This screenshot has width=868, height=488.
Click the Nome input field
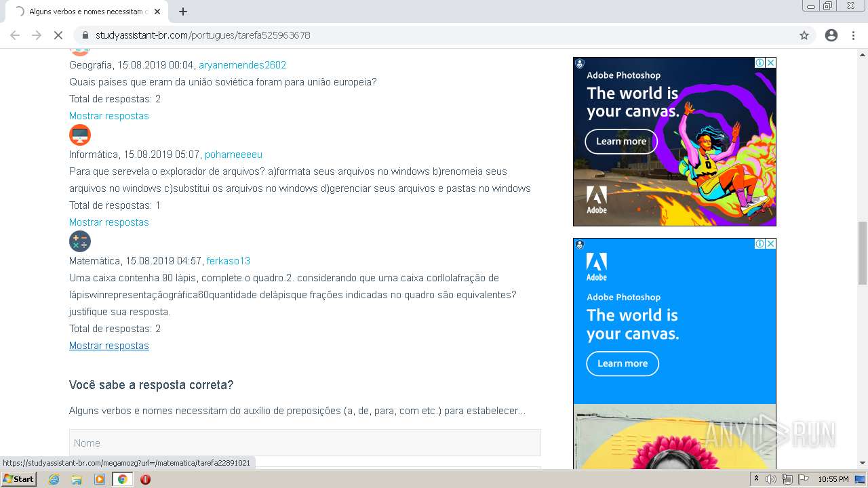coord(305,443)
